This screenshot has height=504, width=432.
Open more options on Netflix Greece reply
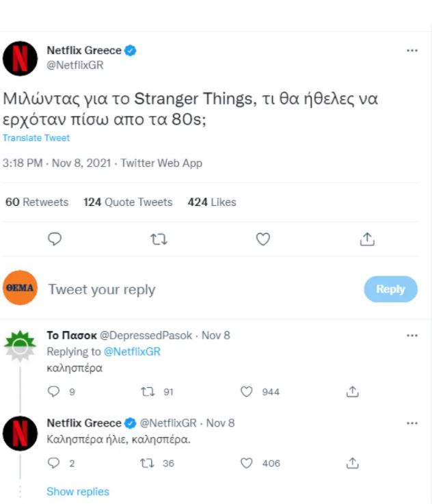pos(411,423)
